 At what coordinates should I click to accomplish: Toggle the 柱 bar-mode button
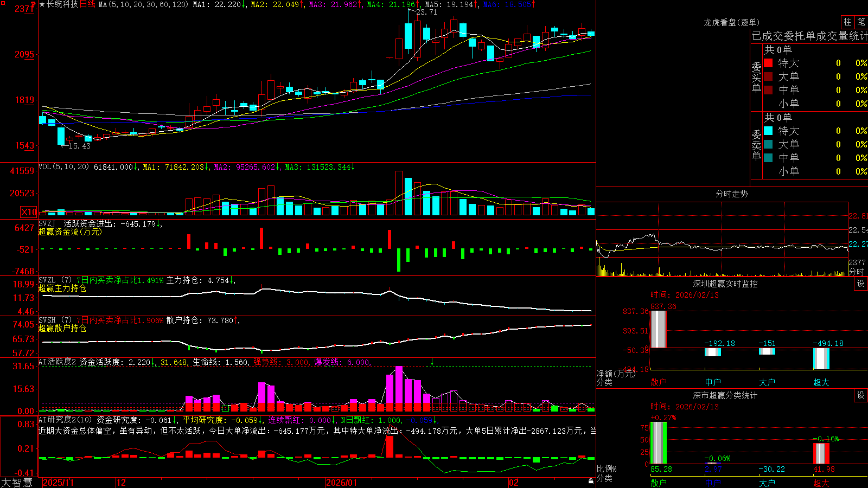tap(847, 22)
